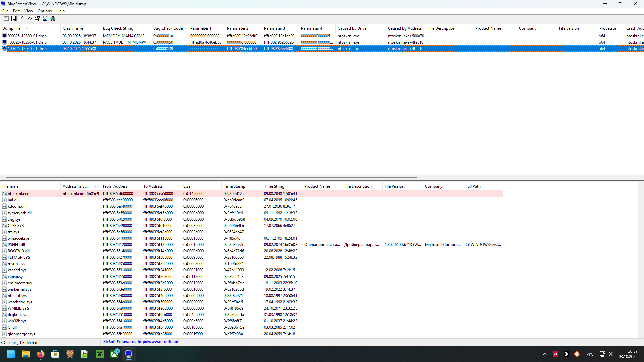
Task: Sort by Bug Check Code column header
Action: pyautogui.click(x=168, y=28)
